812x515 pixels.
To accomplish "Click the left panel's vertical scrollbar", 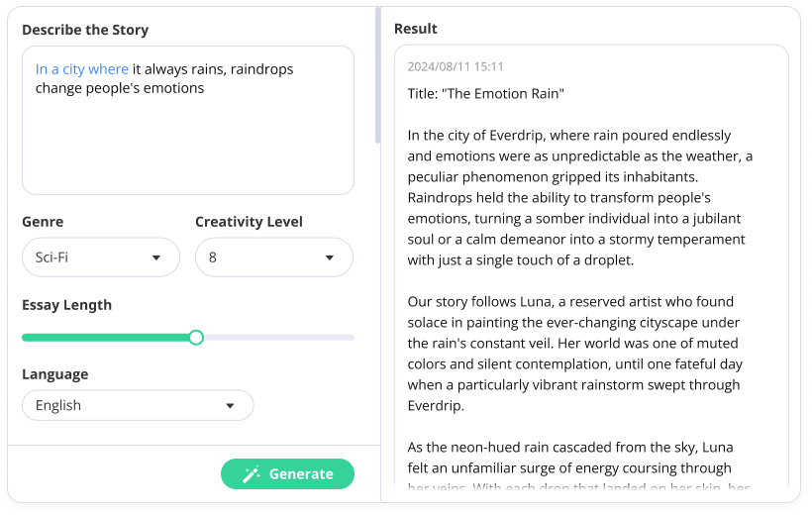I will coord(378,75).
